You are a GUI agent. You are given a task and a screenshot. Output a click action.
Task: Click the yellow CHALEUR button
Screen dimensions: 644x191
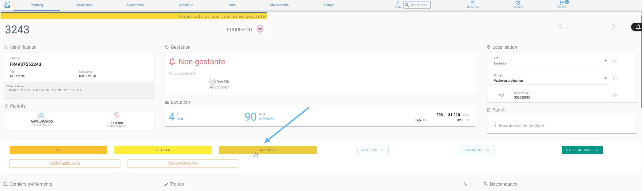[163, 150]
